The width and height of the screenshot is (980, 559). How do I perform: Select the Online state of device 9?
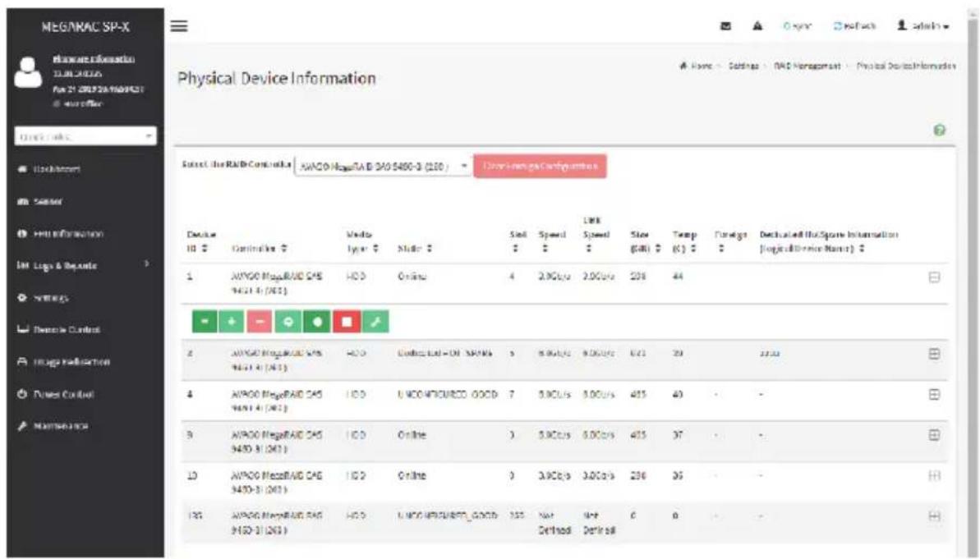(x=412, y=435)
